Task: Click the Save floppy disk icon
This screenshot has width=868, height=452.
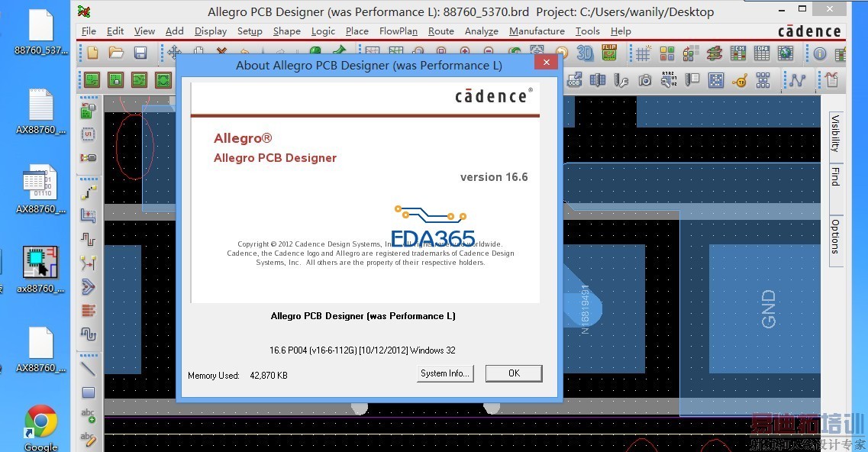Action: click(x=140, y=53)
